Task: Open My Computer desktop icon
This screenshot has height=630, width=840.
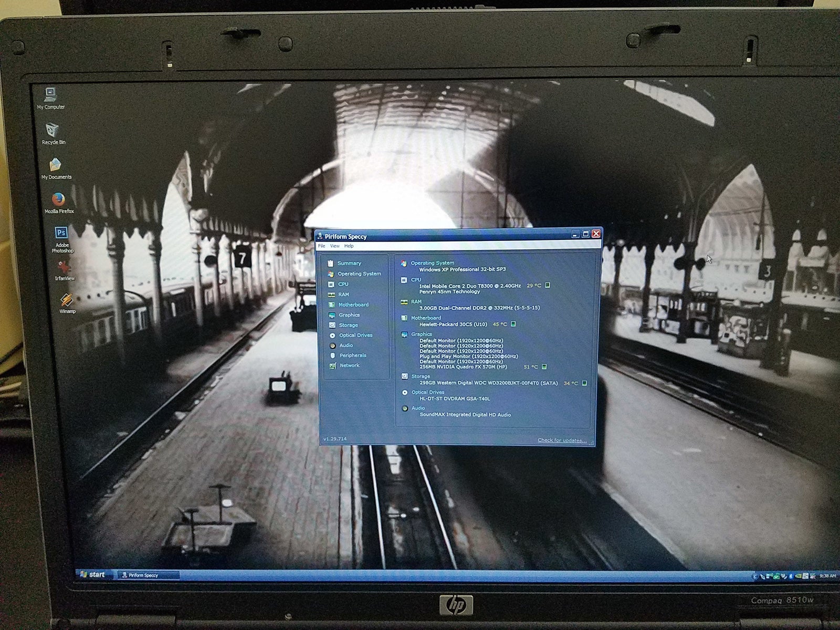Action: [x=51, y=98]
